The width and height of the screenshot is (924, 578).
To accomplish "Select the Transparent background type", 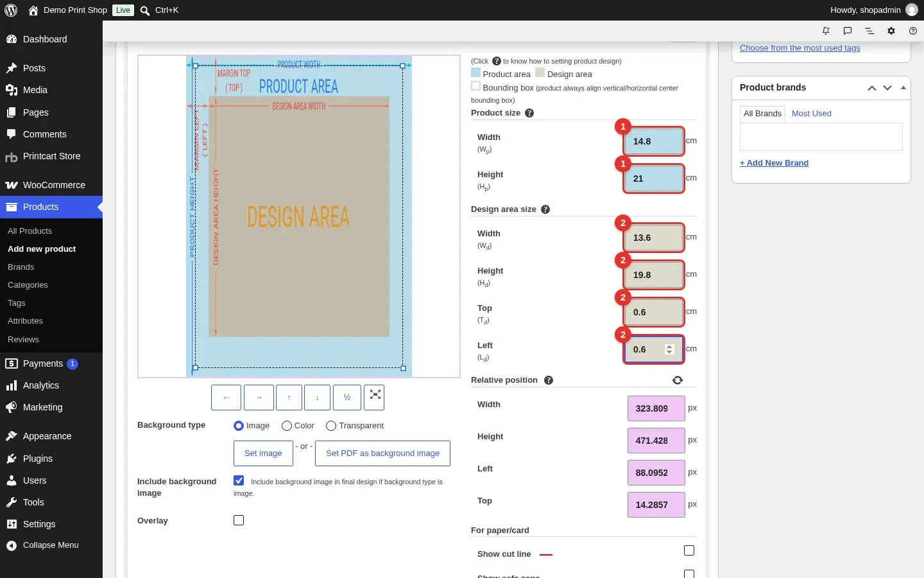I will click(x=331, y=426).
